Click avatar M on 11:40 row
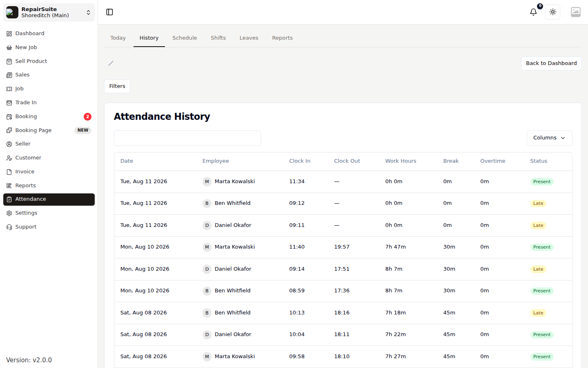The image size is (588, 368). [207, 247]
